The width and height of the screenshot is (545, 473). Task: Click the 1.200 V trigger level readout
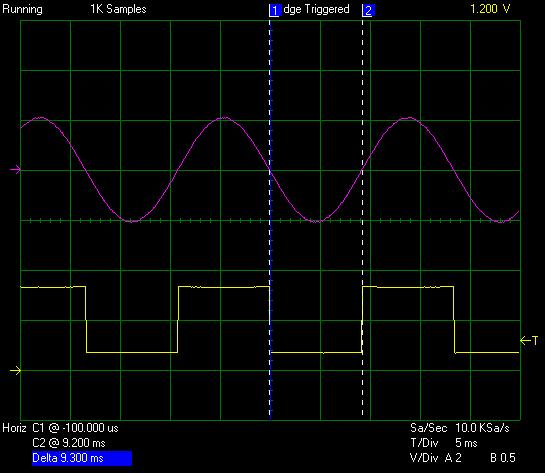[x=490, y=9]
